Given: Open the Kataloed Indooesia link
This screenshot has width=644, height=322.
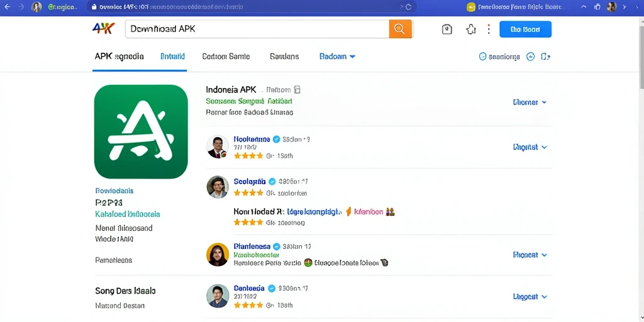Looking at the screenshot, I should (128, 214).
